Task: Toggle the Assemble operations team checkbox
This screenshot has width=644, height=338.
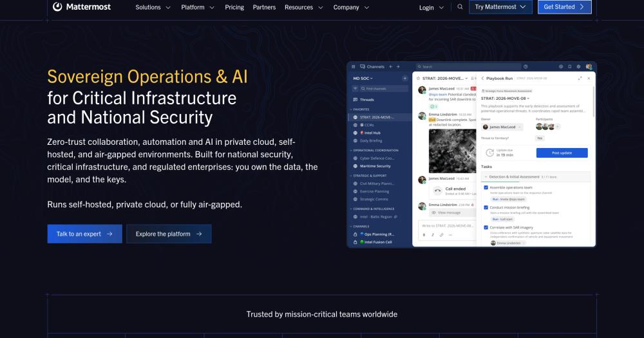Action: pyautogui.click(x=486, y=187)
